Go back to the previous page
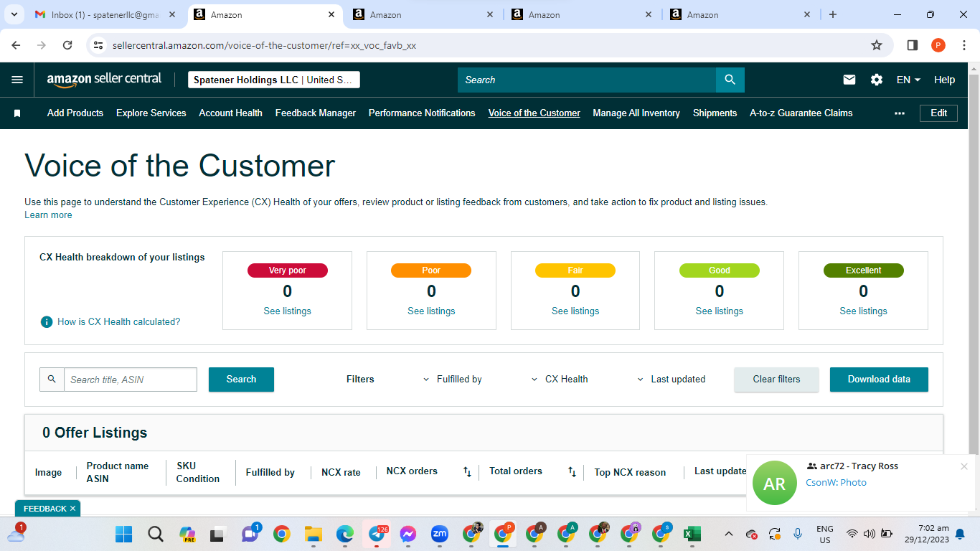This screenshot has width=980, height=551. 17,45
